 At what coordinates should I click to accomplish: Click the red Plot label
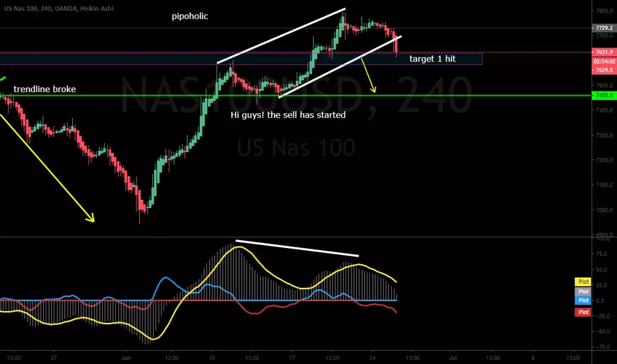coord(583,312)
